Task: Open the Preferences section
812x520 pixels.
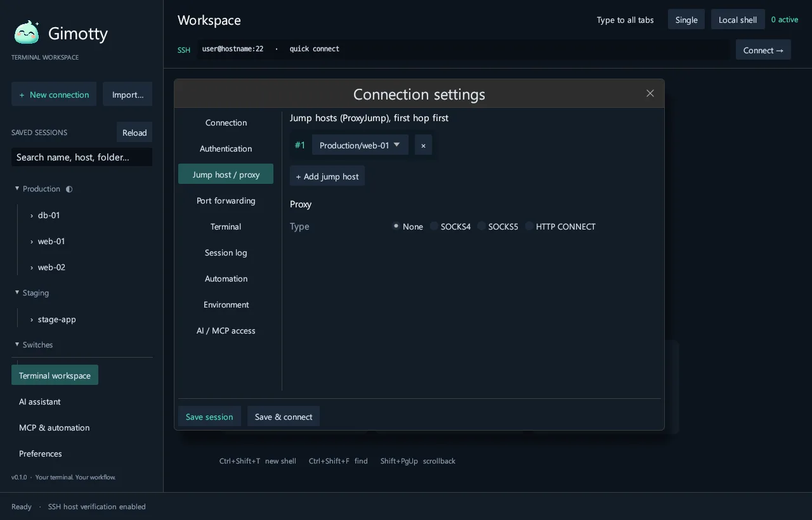Action: click(41, 453)
